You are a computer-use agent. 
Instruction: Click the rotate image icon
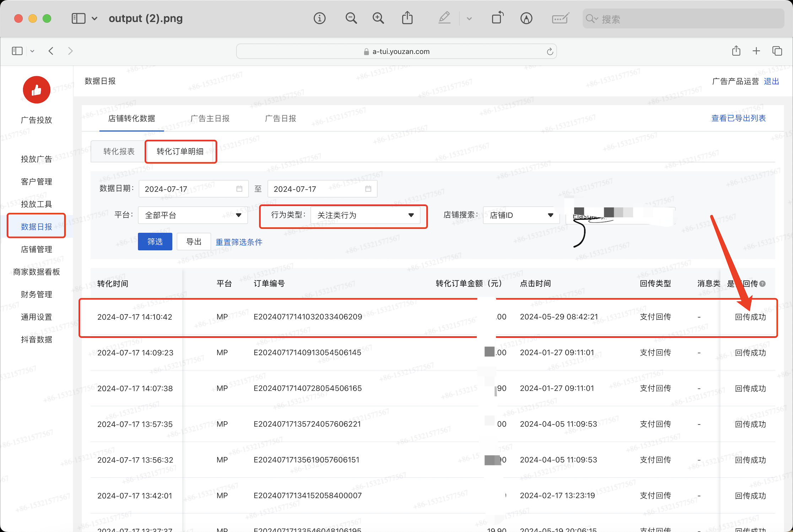497,18
